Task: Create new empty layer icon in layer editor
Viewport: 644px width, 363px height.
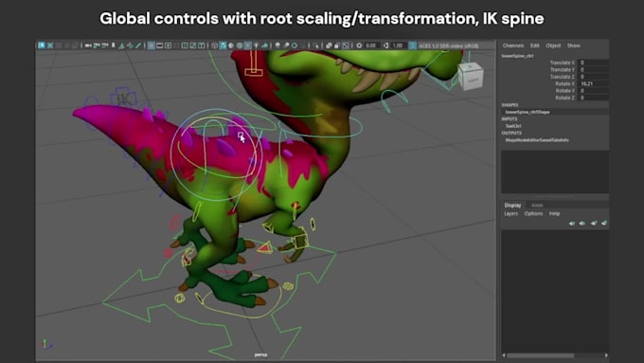Action: tap(594, 224)
